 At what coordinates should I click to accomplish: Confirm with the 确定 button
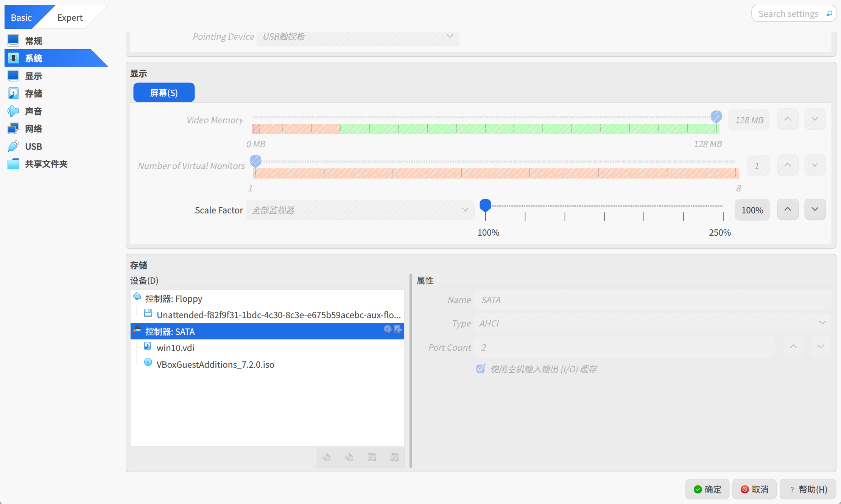coord(707,489)
